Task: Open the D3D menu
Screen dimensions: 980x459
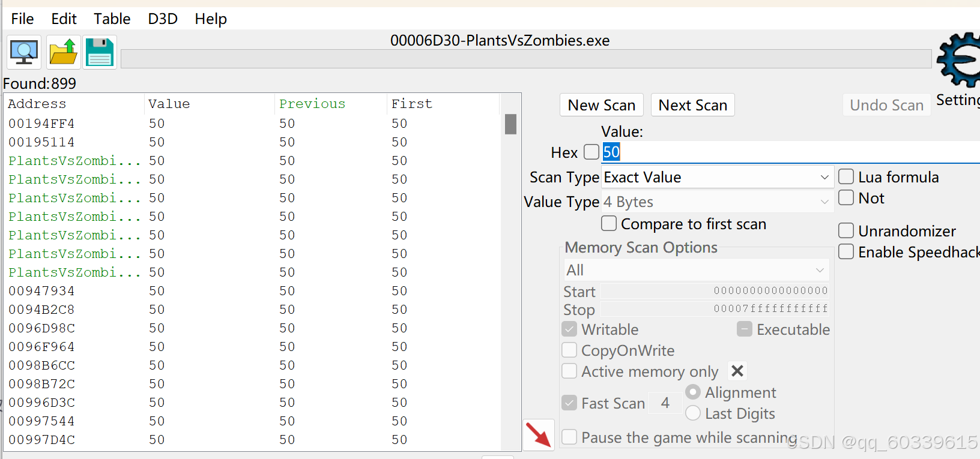Action: (x=163, y=19)
